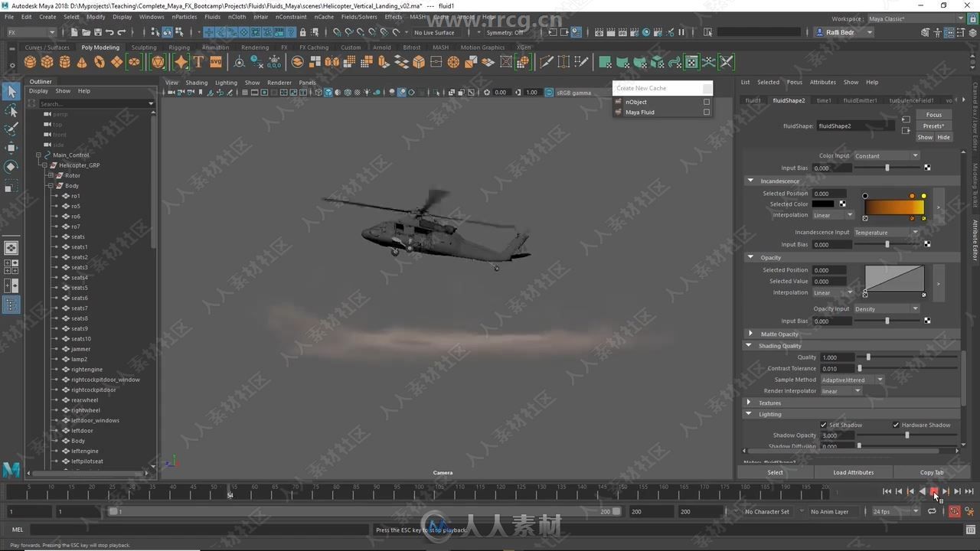Create a polygon cone from shelf
This screenshot has height=551, width=980.
[82, 62]
